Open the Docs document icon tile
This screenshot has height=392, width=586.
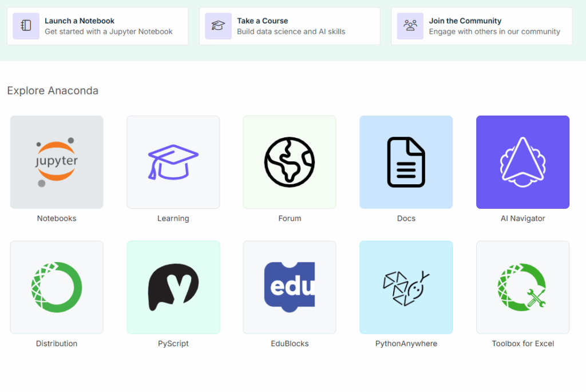(406, 162)
